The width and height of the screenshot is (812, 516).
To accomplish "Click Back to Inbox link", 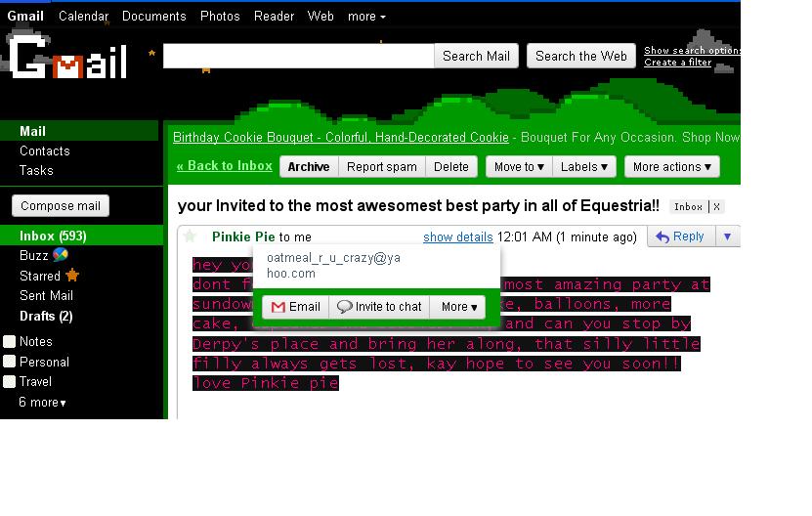I will [224, 166].
